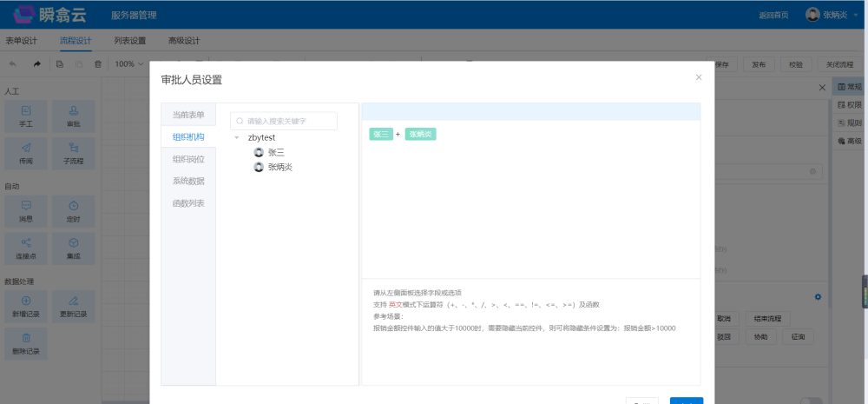Close the 审批人员设置 dialog
The height and width of the screenshot is (404, 868).
coord(699,77)
